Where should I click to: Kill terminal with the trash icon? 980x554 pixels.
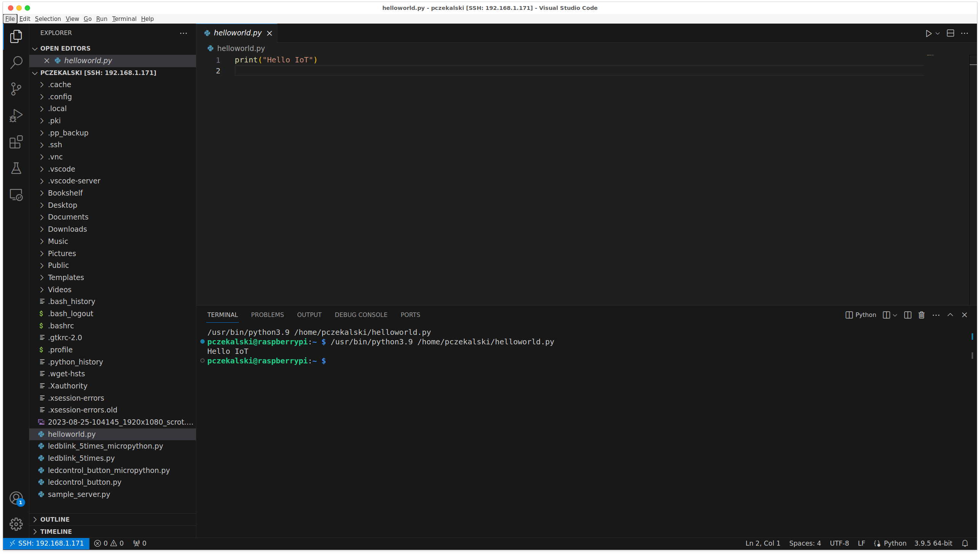pos(921,315)
